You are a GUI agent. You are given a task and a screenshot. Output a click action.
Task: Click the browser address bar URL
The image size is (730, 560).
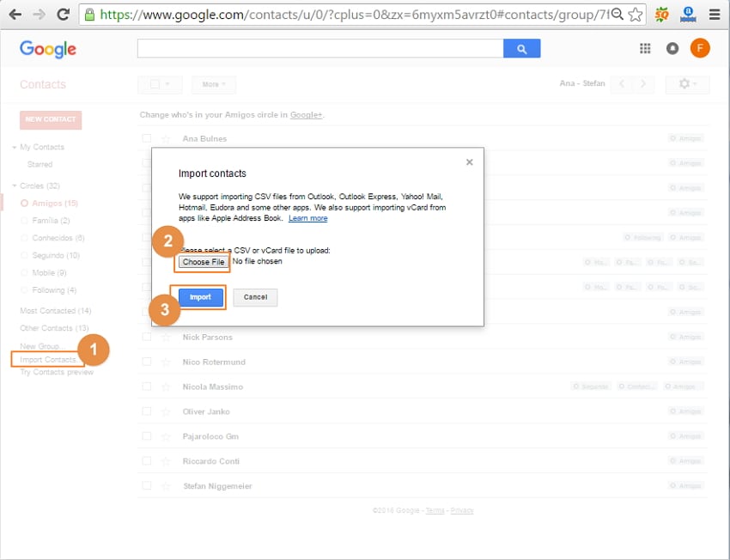(x=354, y=15)
